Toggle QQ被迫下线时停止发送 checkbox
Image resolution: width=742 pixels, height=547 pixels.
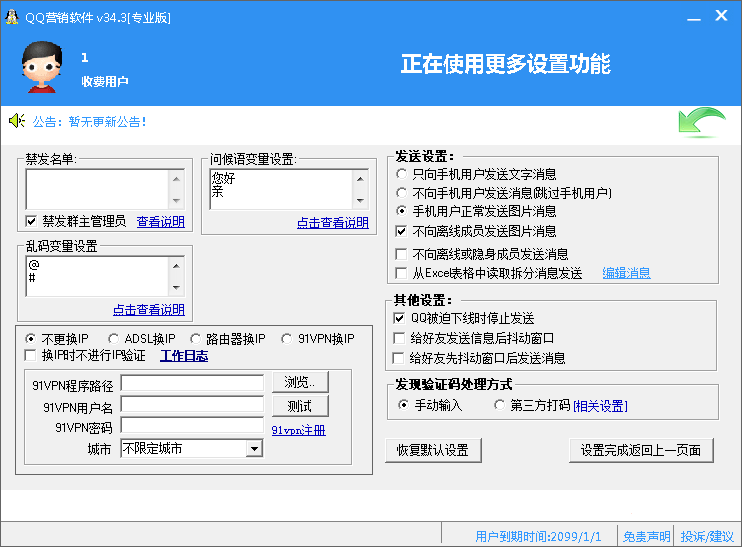pyautogui.click(x=399, y=318)
